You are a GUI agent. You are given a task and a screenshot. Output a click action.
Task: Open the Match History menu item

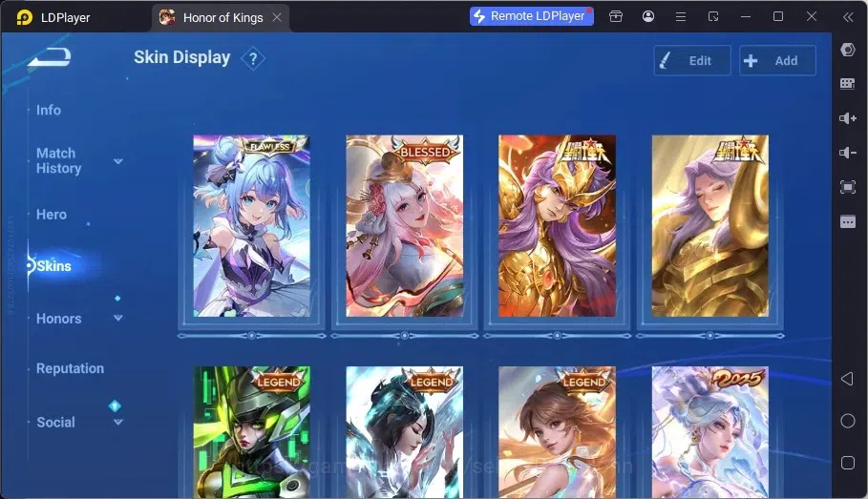coord(58,160)
